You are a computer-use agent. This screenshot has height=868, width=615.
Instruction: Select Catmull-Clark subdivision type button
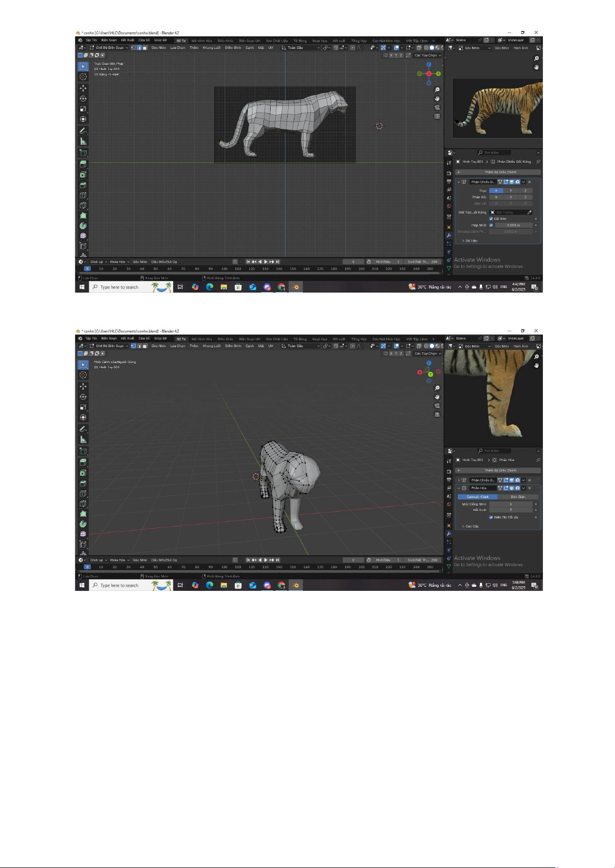pos(478,497)
